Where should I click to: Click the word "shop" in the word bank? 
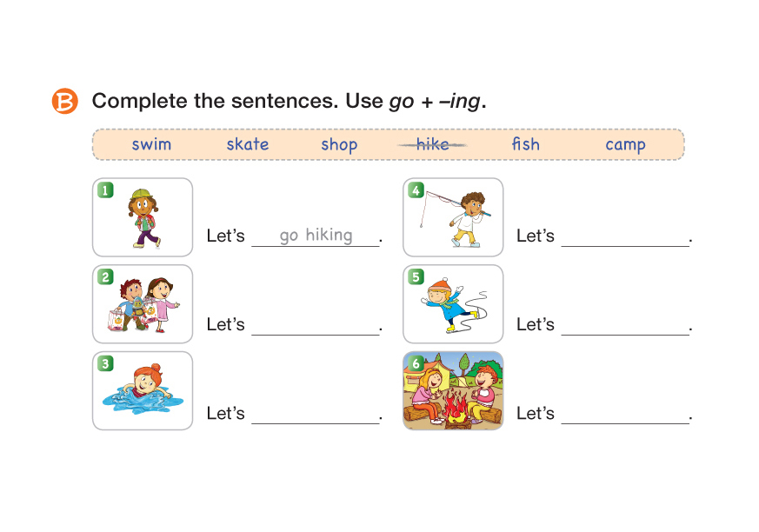pos(339,145)
